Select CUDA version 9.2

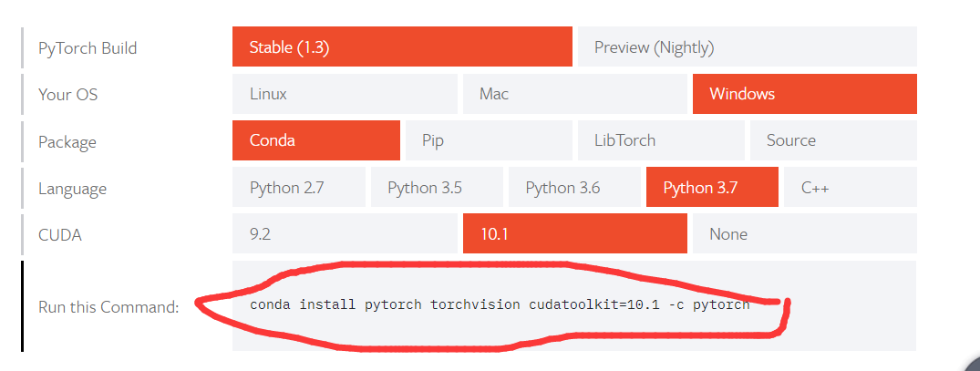pyautogui.click(x=345, y=233)
